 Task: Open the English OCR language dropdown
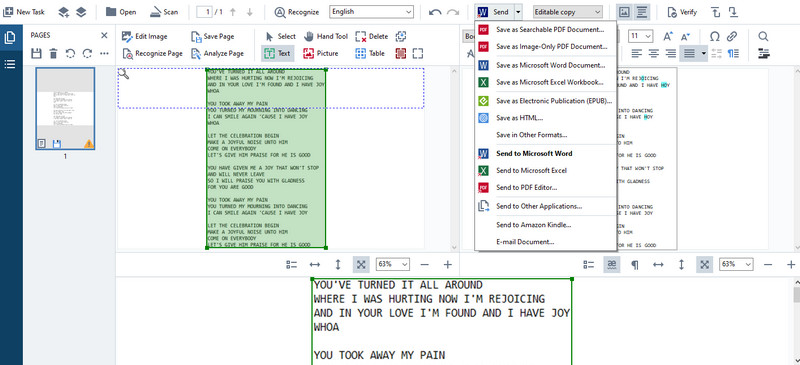click(x=371, y=12)
